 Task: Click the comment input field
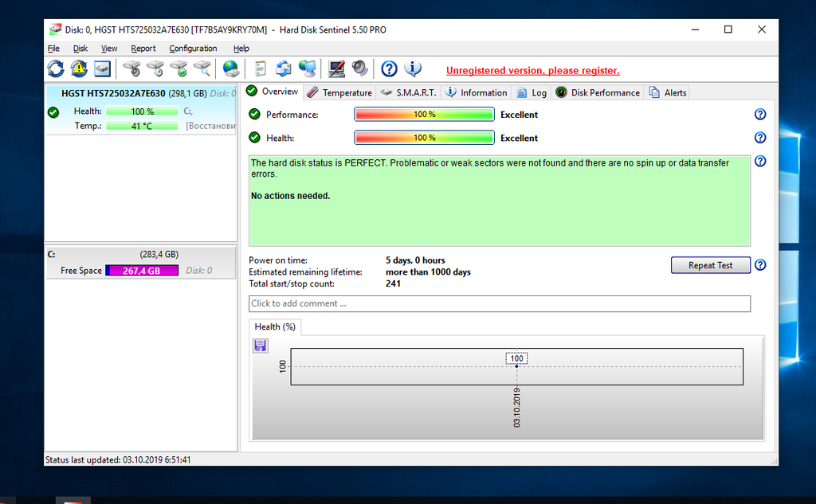(x=500, y=303)
